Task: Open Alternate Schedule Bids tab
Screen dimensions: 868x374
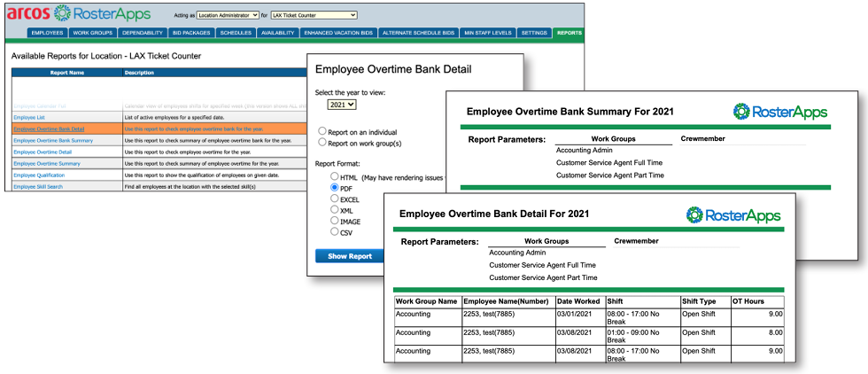Action: tap(419, 33)
